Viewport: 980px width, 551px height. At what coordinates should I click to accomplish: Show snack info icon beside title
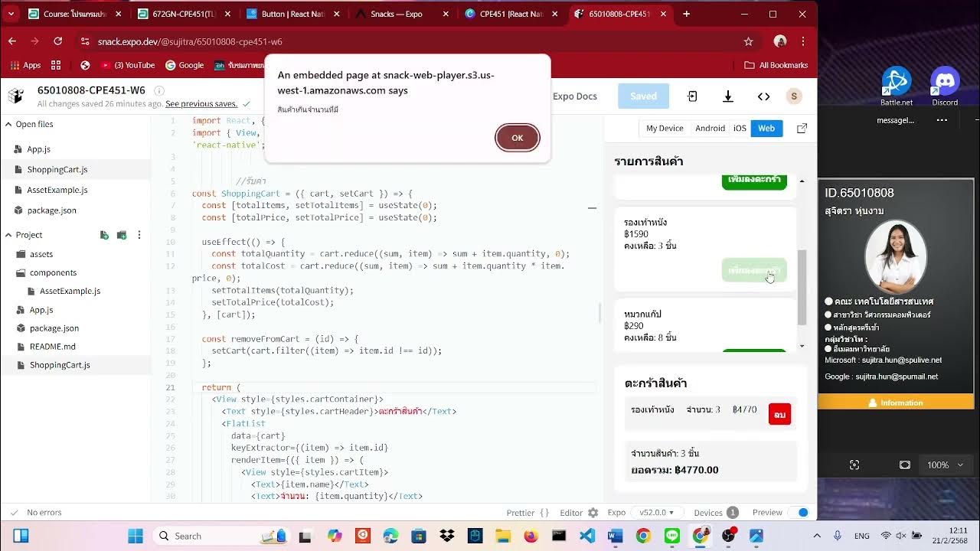(x=159, y=90)
